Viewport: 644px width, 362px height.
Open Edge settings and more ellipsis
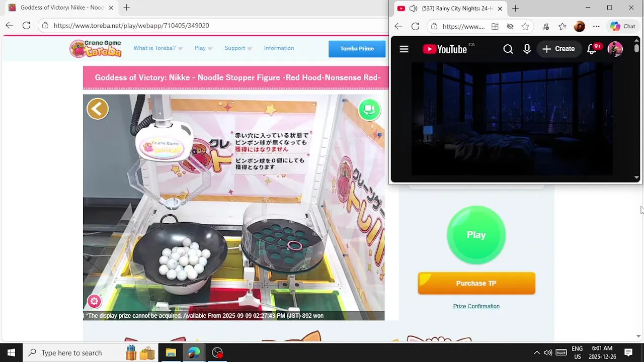pyautogui.click(x=596, y=26)
